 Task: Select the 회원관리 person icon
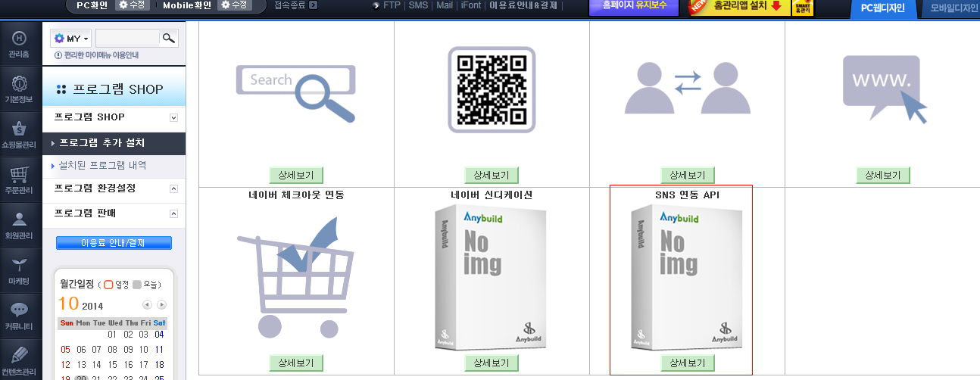click(20, 225)
